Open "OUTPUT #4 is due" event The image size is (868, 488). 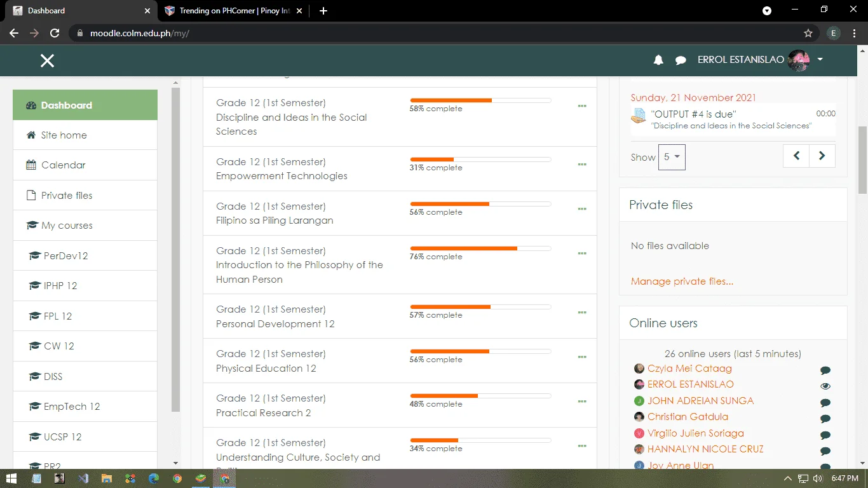pos(693,114)
